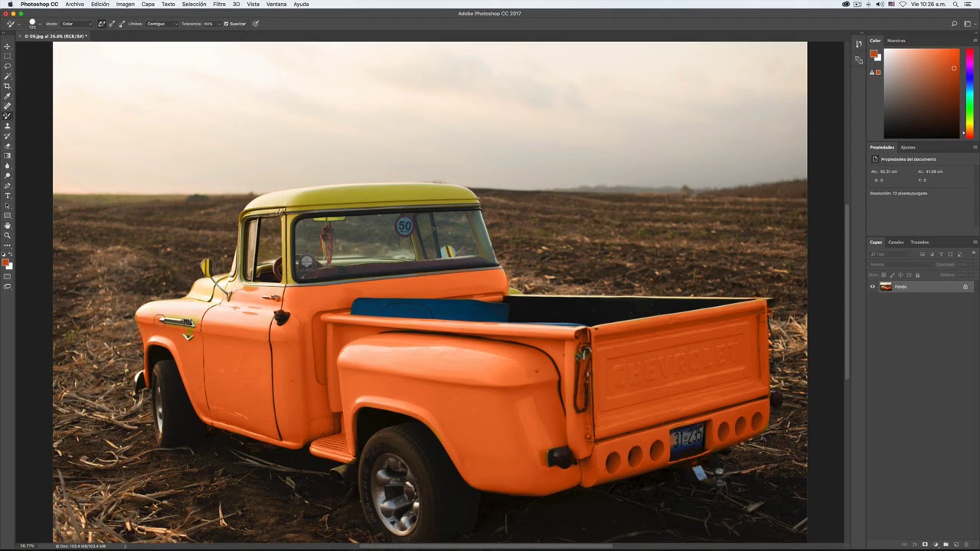Image resolution: width=980 pixels, height=551 pixels.
Task: Select the Pen tool
Action: pos(8,185)
